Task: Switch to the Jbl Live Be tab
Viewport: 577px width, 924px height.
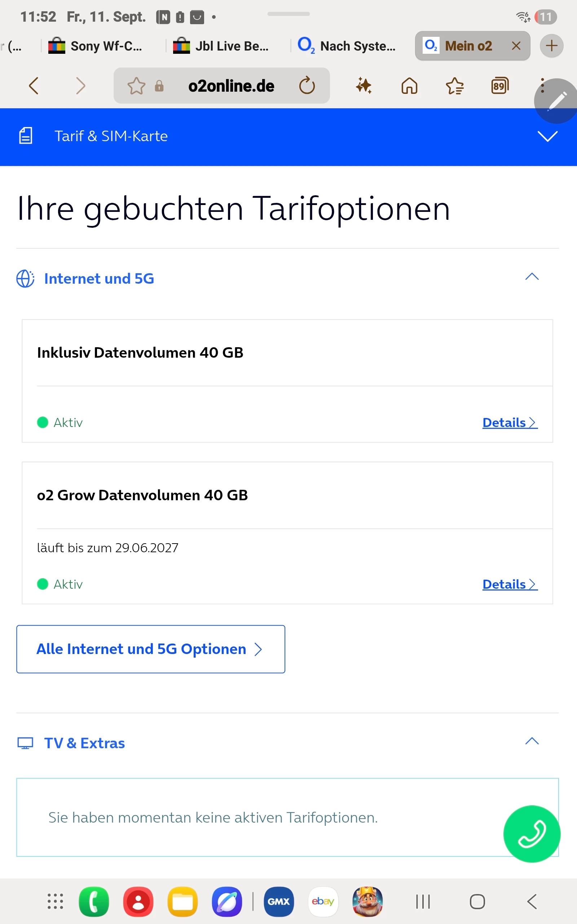Action: (221, 46)
